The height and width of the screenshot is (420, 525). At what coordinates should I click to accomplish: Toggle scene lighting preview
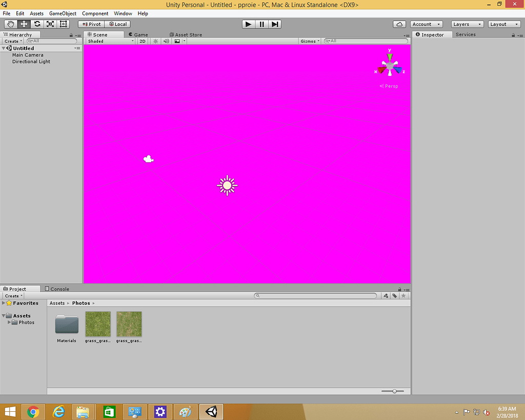coord(155,41)
